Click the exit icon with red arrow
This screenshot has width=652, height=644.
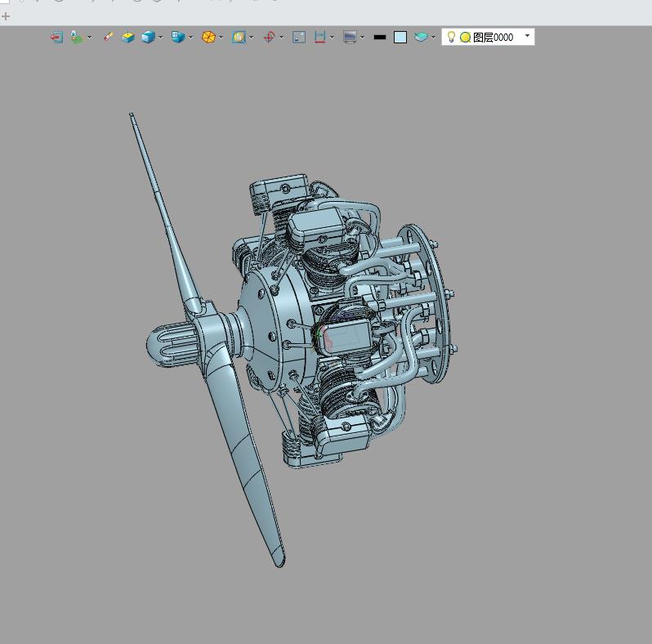[x=56, y=38]
